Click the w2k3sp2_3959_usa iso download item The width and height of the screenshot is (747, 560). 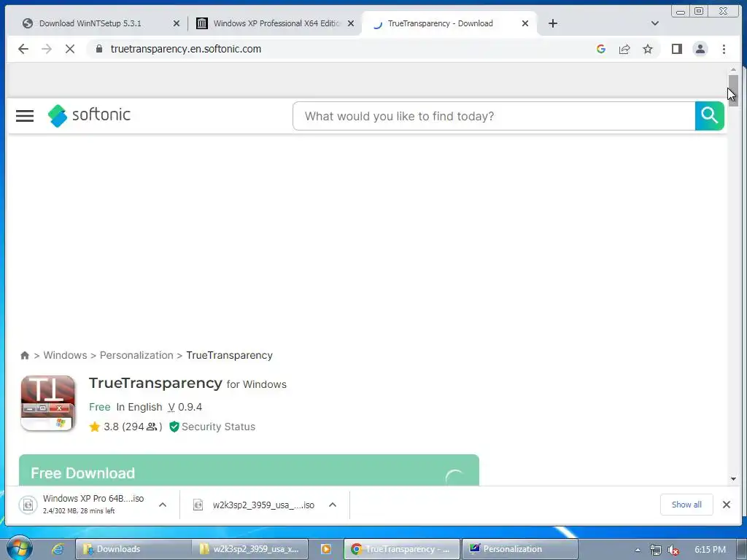tap(254, 505)
